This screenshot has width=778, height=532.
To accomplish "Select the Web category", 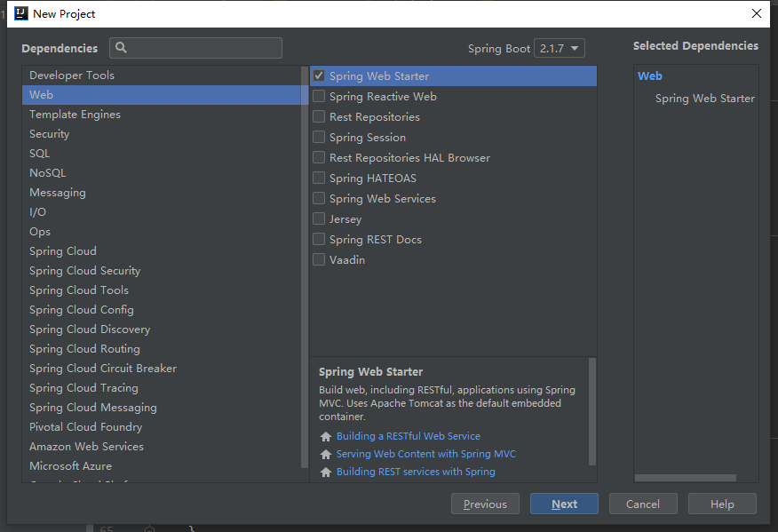I will click(x=162, y=95).
